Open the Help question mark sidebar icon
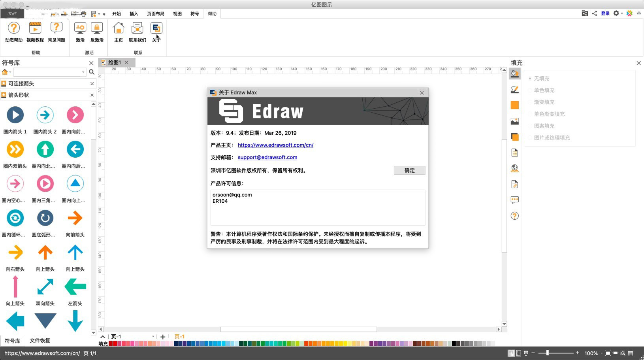Viewport: 644px width, 360px height. [514, 216]
